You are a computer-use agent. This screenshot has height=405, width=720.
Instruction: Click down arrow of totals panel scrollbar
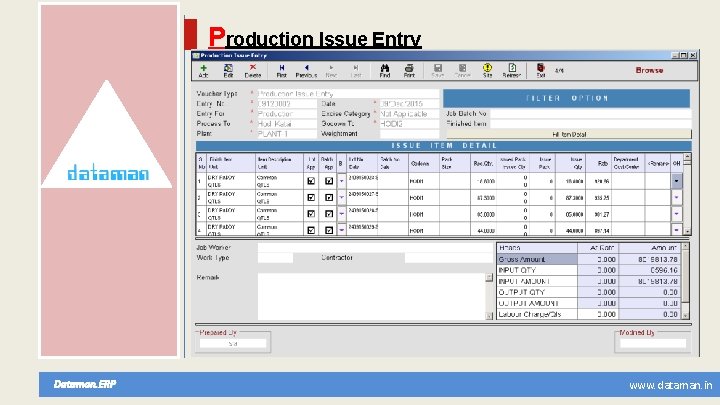[686, 315]
